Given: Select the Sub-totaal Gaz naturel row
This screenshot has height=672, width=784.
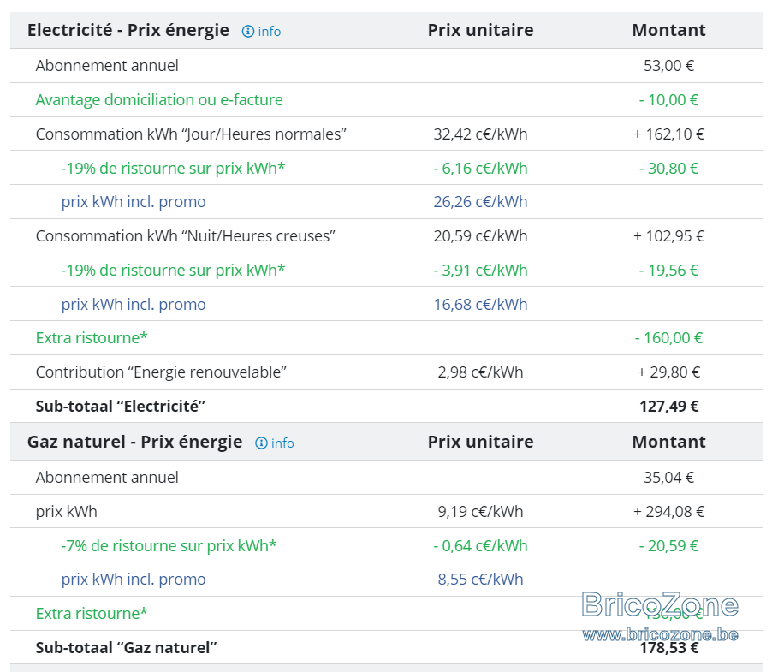Looking at the screenshot, I should pos(387,648).
